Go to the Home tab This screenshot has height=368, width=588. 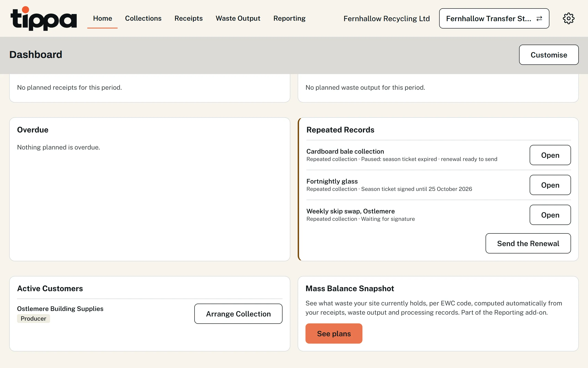[x=102, y=18]
